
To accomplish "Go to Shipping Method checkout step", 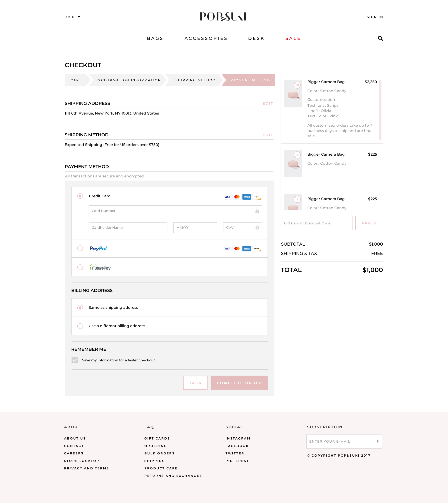I will pos(195,80).
